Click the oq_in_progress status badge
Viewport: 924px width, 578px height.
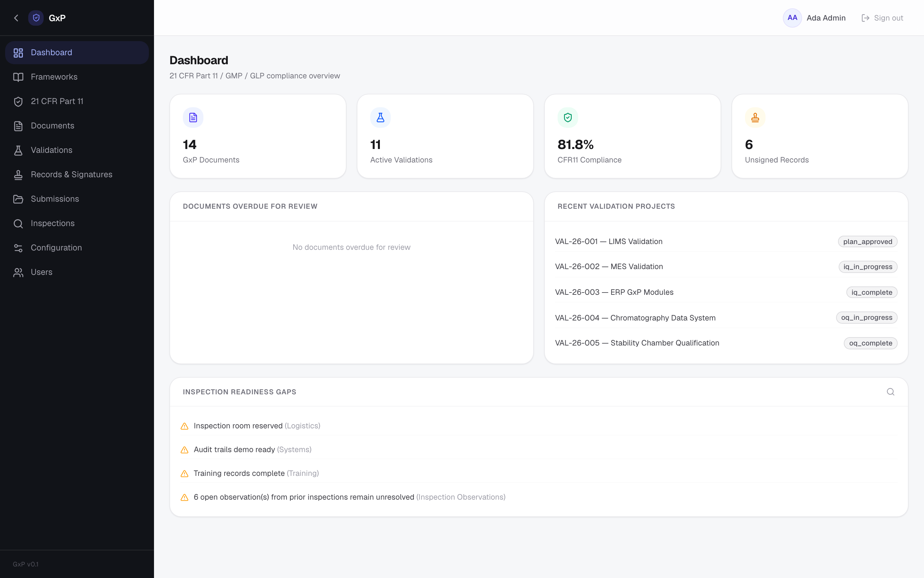tap(867, 318)
